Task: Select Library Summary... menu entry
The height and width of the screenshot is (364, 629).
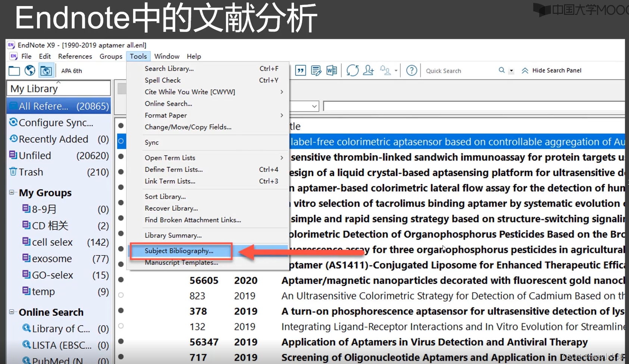Action: (x=173, y=235)
